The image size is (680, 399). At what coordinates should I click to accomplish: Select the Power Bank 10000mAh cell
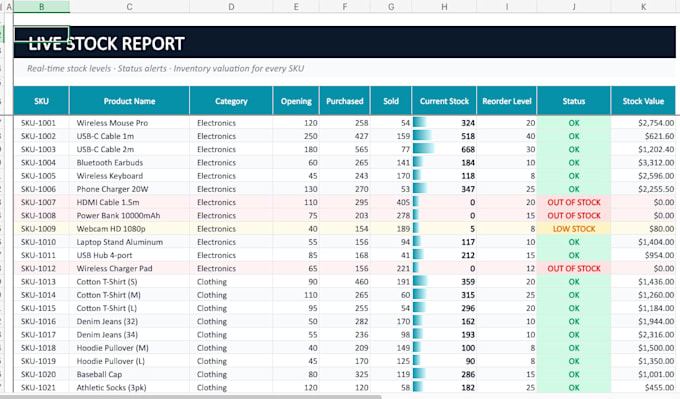tap(129, 216)
